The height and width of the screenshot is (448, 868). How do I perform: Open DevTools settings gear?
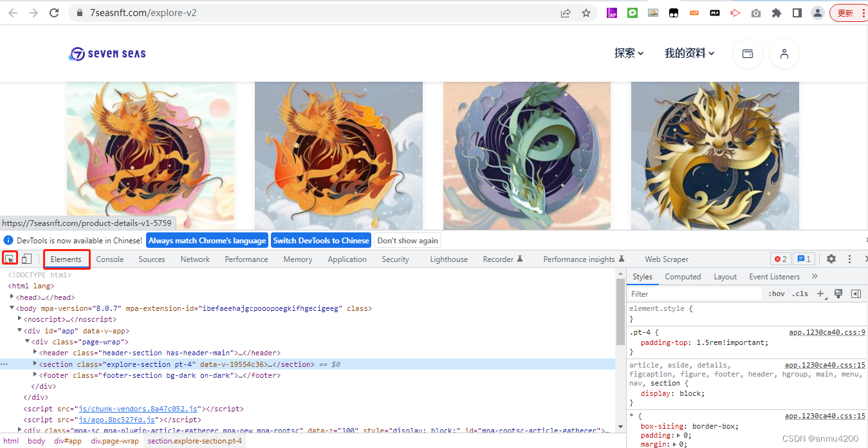831,259
